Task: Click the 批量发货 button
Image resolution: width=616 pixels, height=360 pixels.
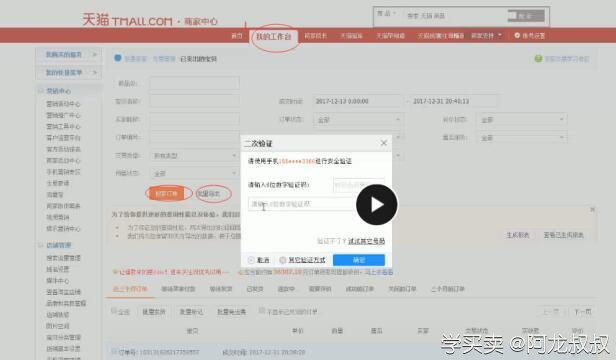Action: click(x=154, y=312)
